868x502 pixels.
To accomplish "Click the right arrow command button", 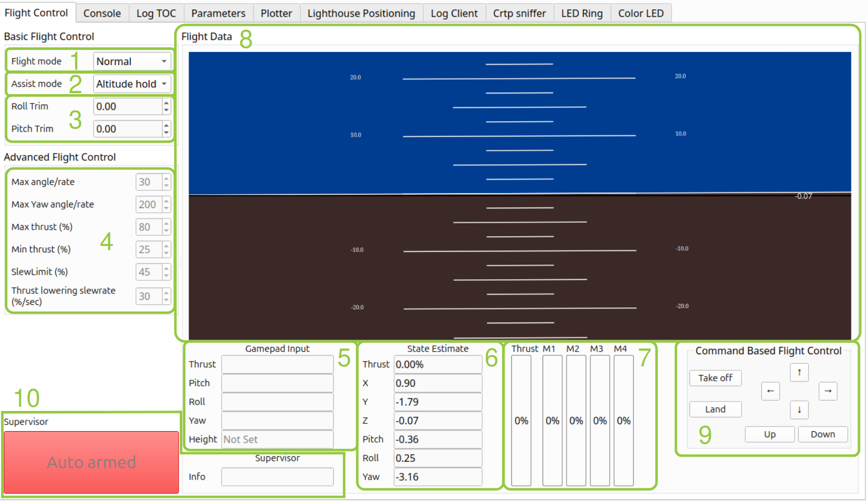I will (828, 391).
